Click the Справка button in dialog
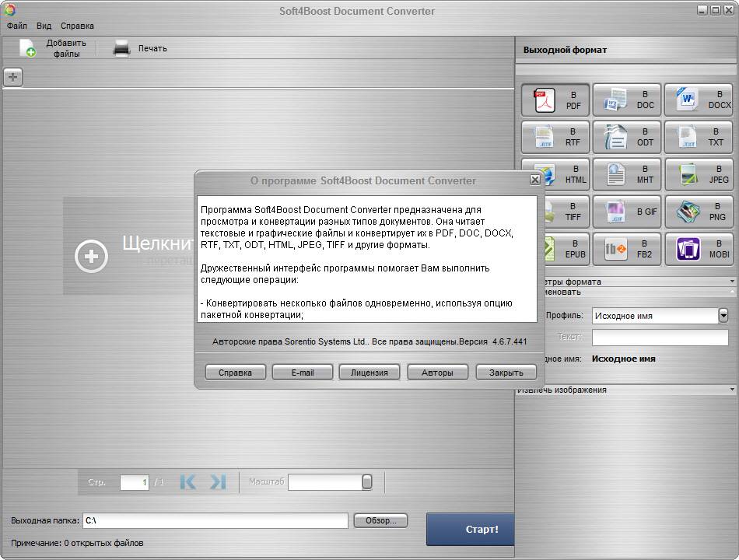 [x=235, y=373]
